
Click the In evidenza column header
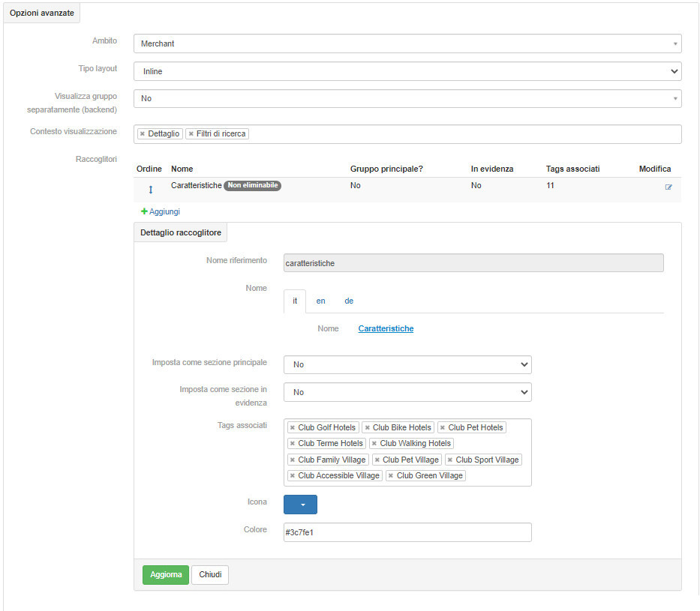tap(492, 169)
